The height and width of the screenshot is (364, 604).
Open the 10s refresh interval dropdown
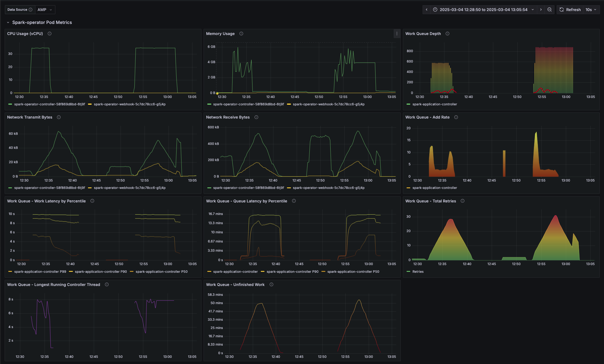[591, 10]
